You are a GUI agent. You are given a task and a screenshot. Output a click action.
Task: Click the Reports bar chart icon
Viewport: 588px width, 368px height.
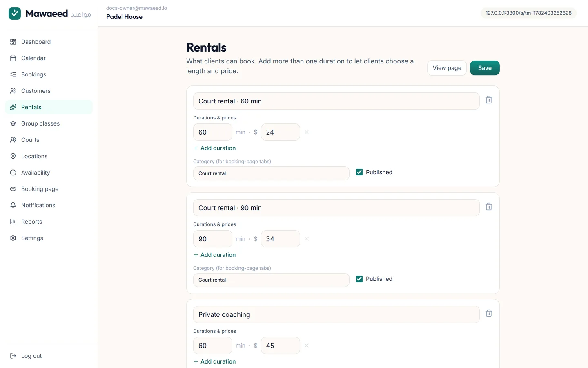click(x=13, y=222)
